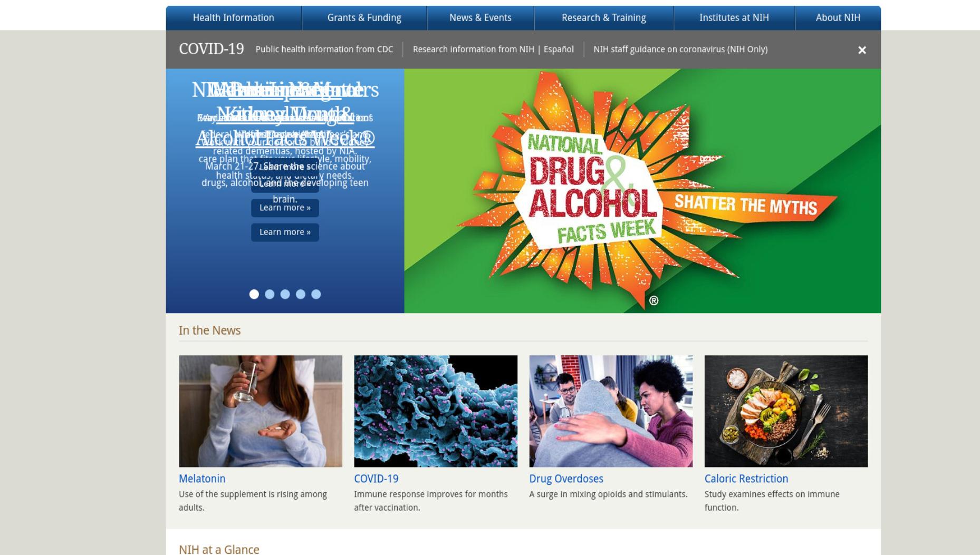This screenshot has width=980, height=555.
Task: Click the COVID-19 banner title text
Action: 212,49
